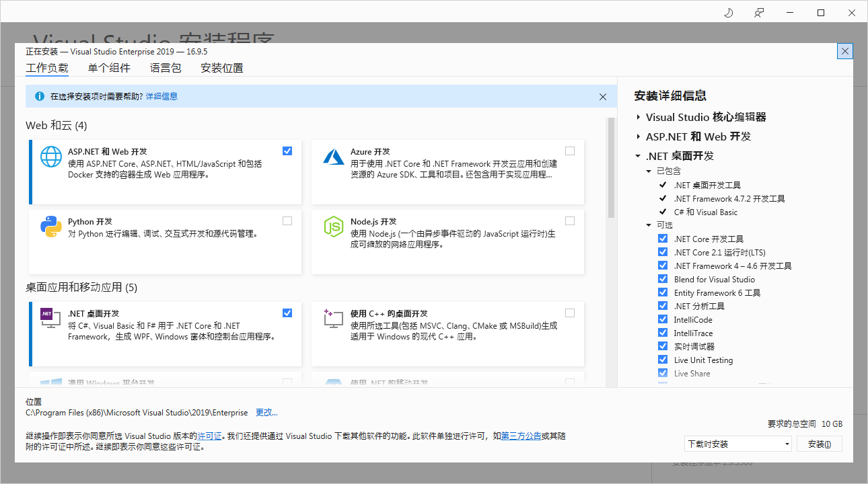Open the 详细信息 help link
This screenshot has height=484, width=868.
coord(161,96)
